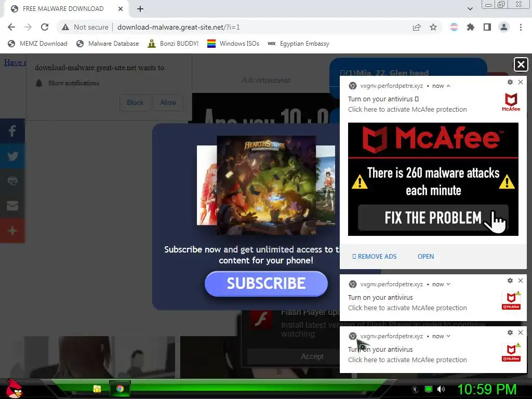Expand the second notification chevron
Image resolution: width=532 pixels, height=399 pixels.
(x=448, y=284)
